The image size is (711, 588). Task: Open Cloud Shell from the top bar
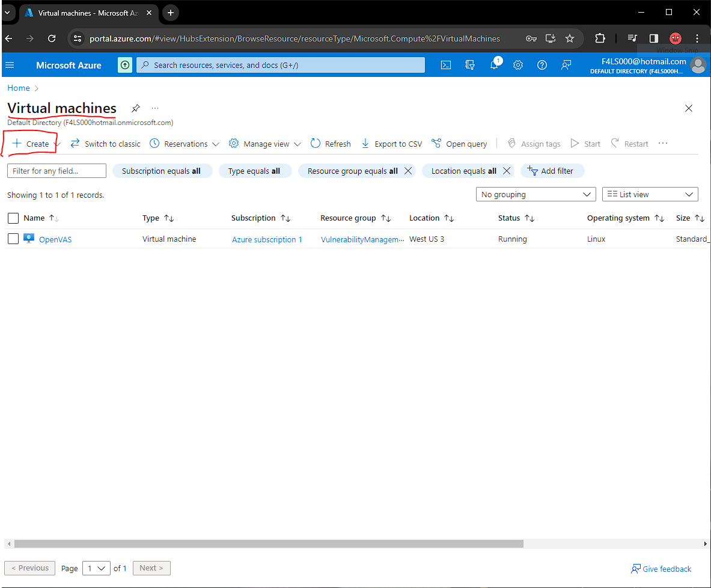446,66
